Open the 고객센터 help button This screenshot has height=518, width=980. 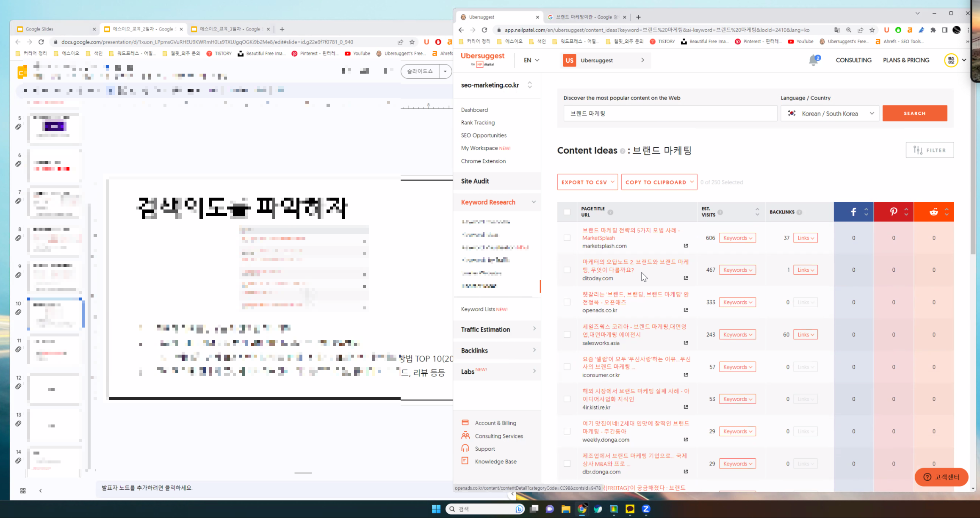coord(941,477)
